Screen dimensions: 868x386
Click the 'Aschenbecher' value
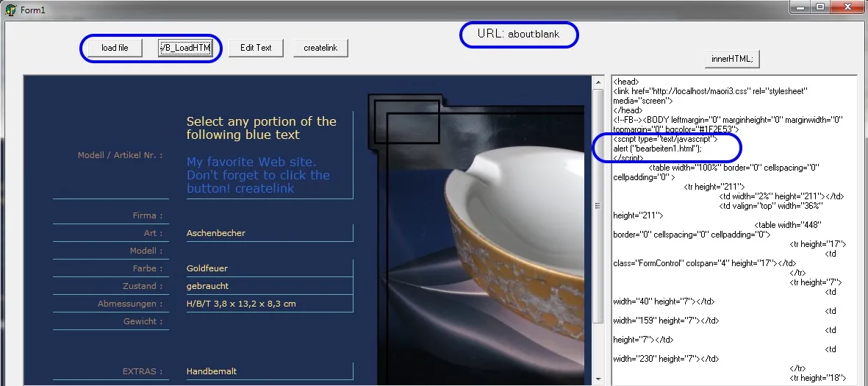click(216, 233)
